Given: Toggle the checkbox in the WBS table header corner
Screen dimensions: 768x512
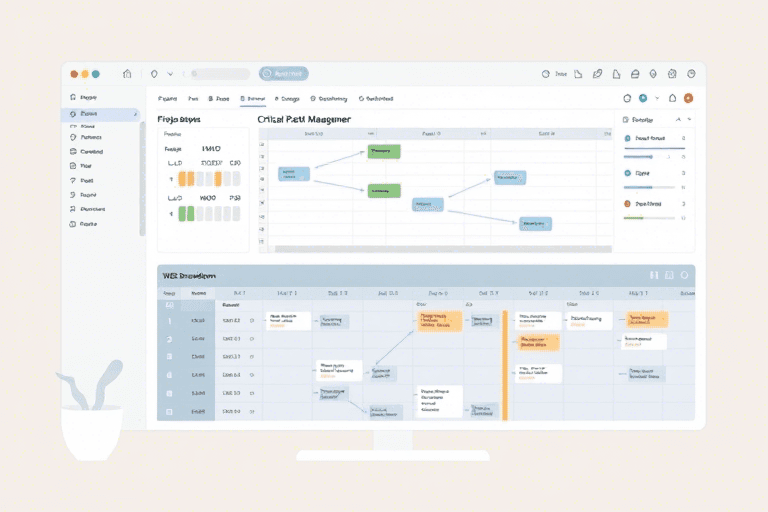Looking at the screenshot, I should point(169,305).
